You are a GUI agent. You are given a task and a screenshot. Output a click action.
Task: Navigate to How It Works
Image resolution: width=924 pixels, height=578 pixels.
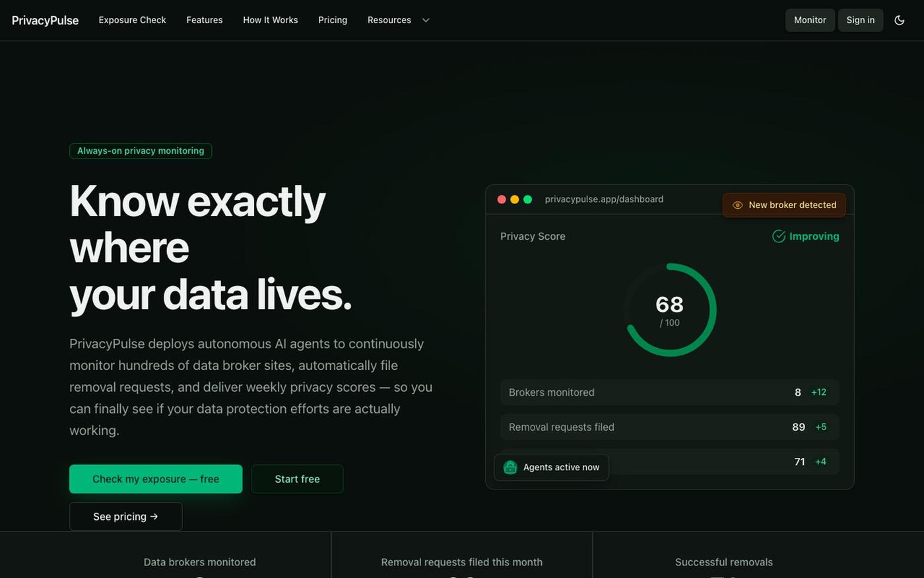pos(271,20)
